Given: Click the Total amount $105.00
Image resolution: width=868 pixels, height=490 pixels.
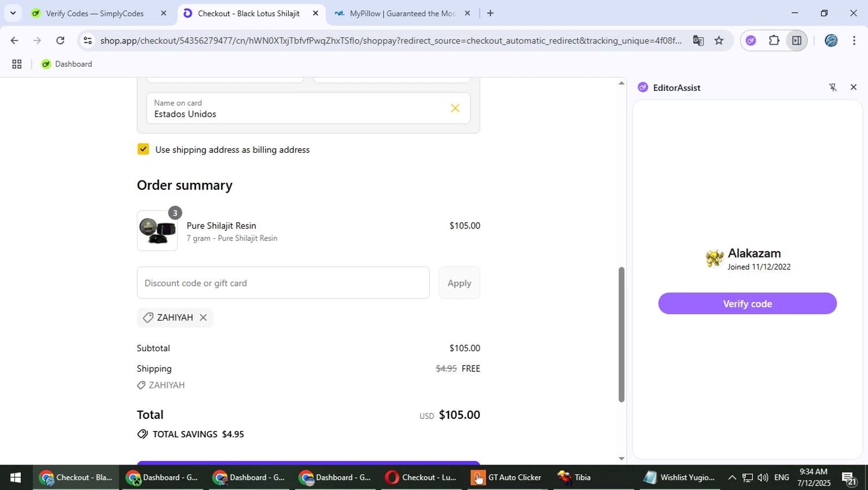Looking at the screenshot, I should [x=459, y=415].
